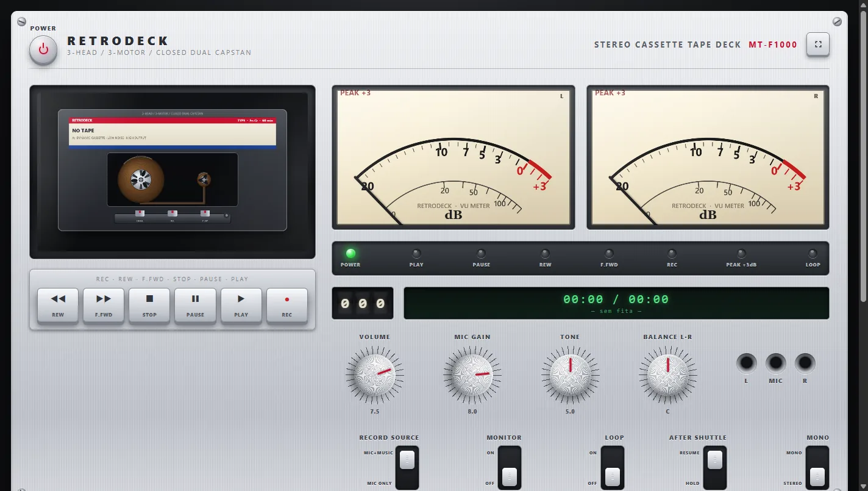Viewport: 868px width, 491px height.
Task: Click the MIC GAIN knob
Action: (472, 375)
